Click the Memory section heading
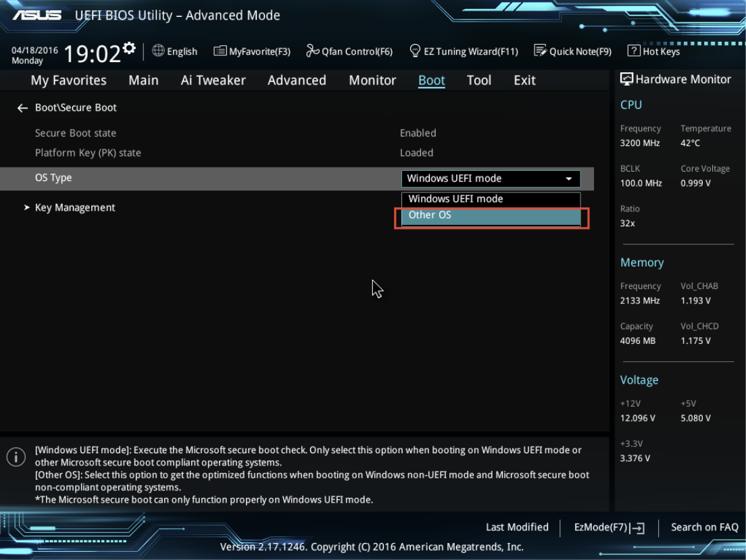The image size is (746, 560). coord(642,263)
